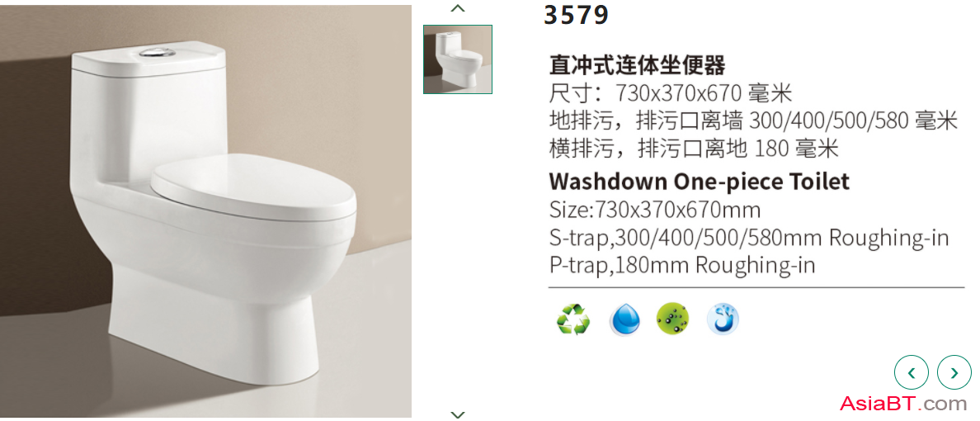Go to the previous product with left arrow
The height and width of the screenshot is (421, 980).
point(912,373)
